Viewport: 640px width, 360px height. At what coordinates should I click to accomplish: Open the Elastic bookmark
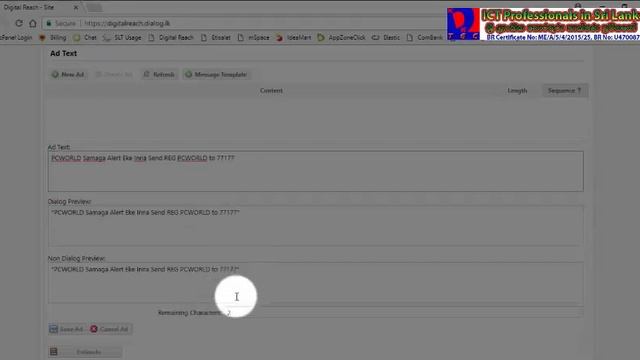(386, 38)
